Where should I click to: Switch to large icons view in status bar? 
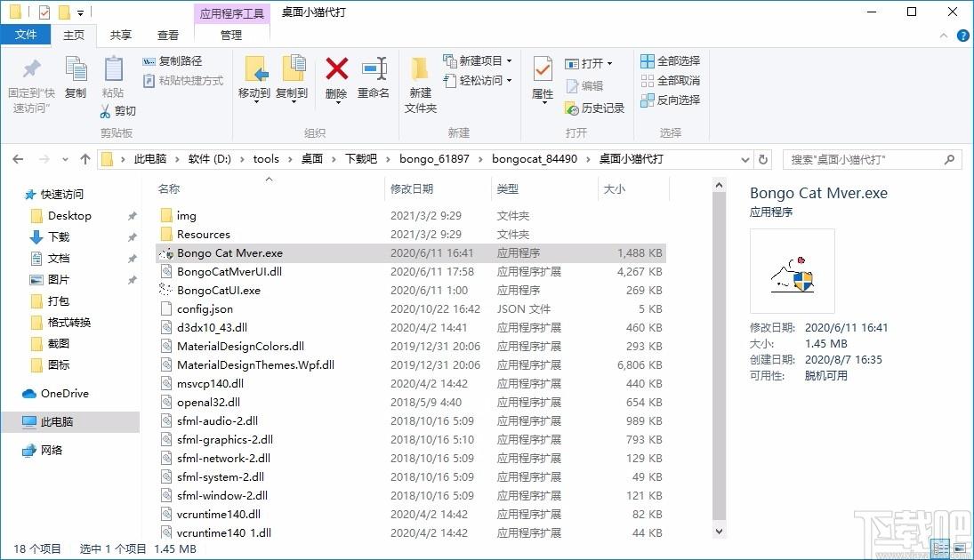click(x=961, y=548)
